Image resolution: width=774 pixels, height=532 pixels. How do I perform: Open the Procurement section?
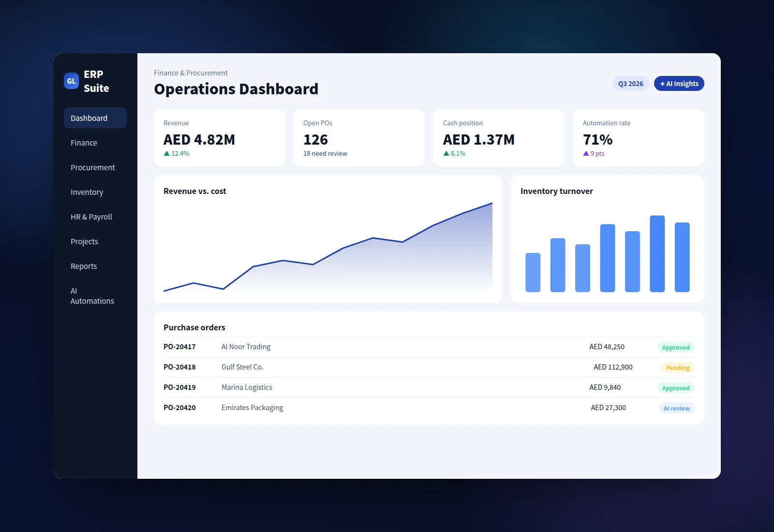(x=95, y=167)
